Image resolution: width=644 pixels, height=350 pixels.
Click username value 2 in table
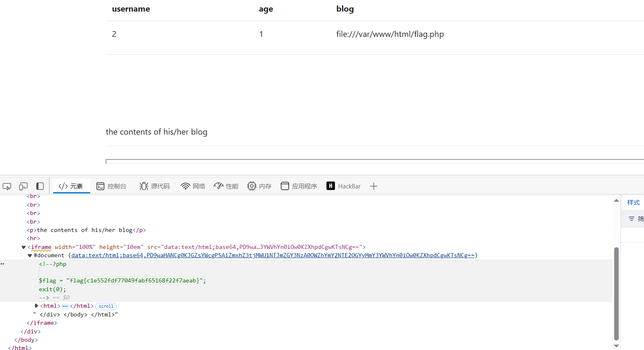coord(114,34)
